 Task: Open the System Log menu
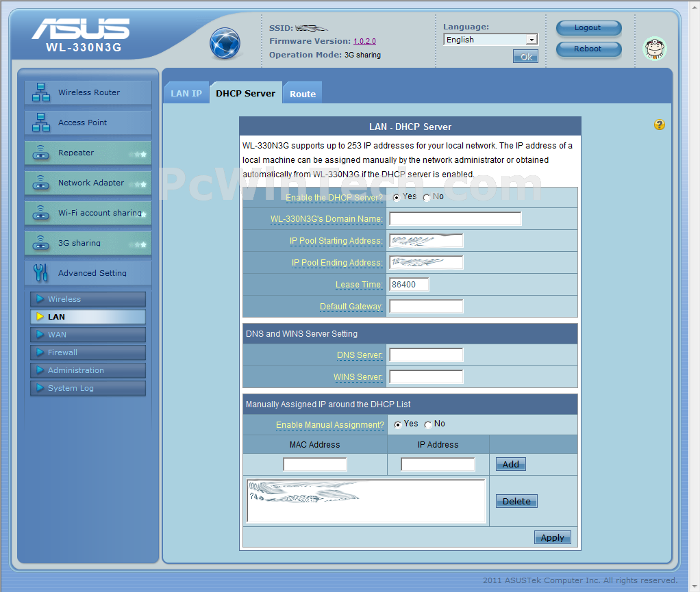88,388
